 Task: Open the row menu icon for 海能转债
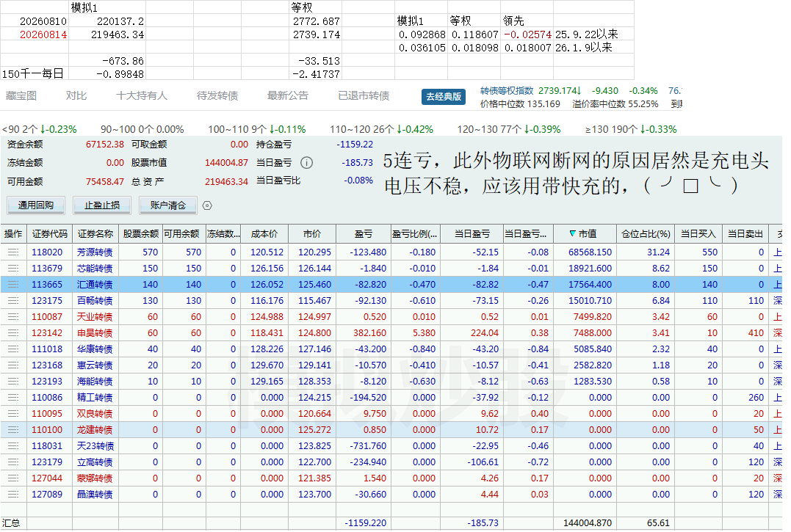coord(13,381)
